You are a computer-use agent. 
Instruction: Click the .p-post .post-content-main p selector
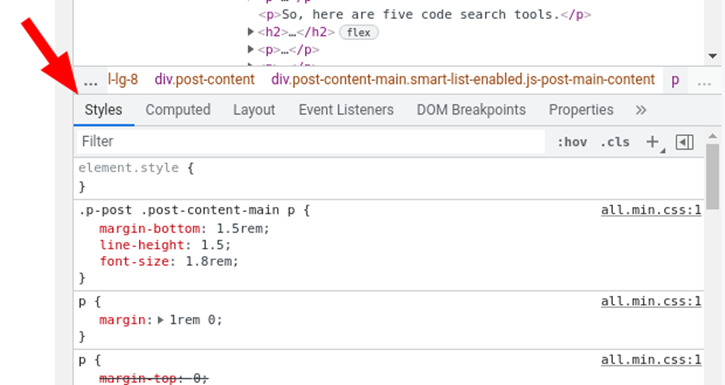[187, 210]
